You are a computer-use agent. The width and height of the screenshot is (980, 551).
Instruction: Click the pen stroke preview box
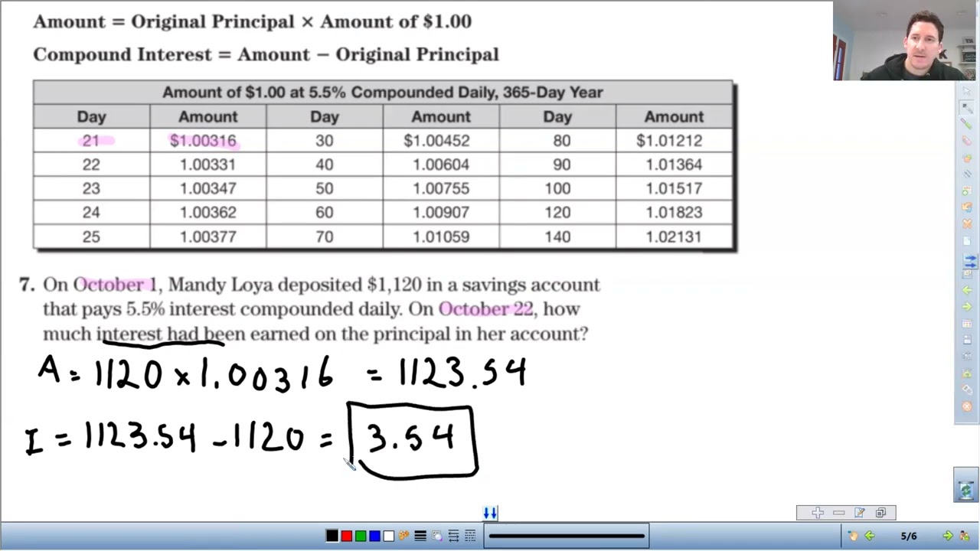point(566,536)
